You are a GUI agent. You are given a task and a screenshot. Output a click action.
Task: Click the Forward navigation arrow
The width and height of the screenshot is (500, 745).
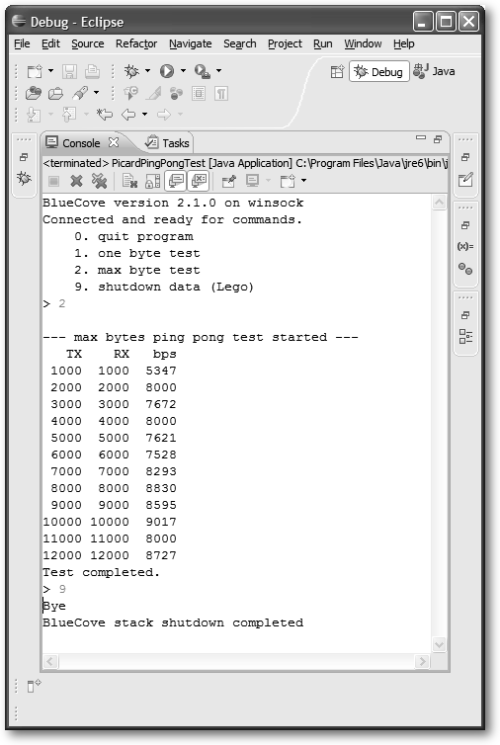163,114
